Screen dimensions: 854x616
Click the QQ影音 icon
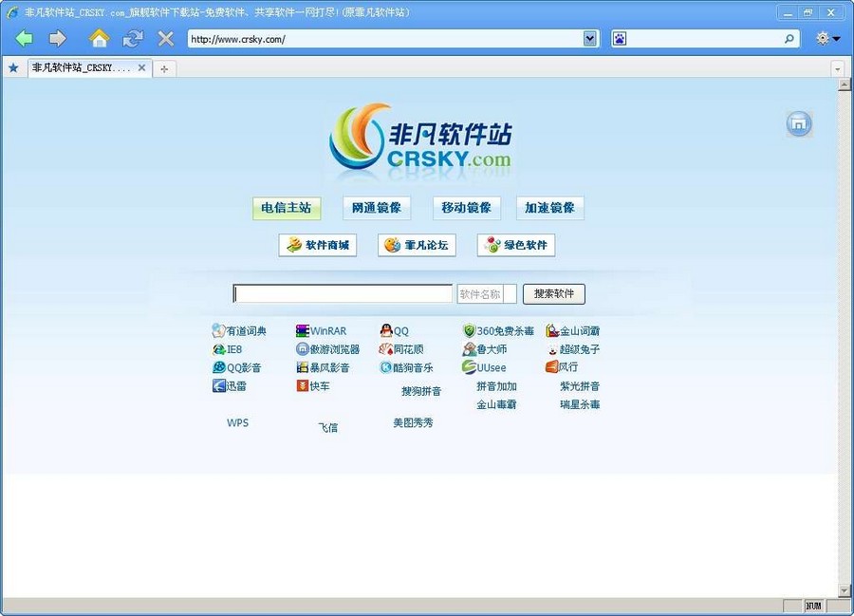[x=219, y=367]
